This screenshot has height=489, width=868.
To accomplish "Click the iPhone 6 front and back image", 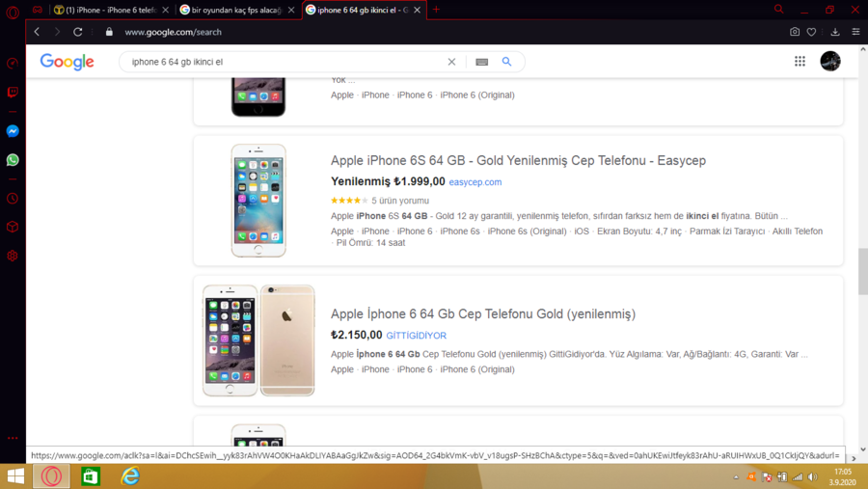I will coord(258,340).
